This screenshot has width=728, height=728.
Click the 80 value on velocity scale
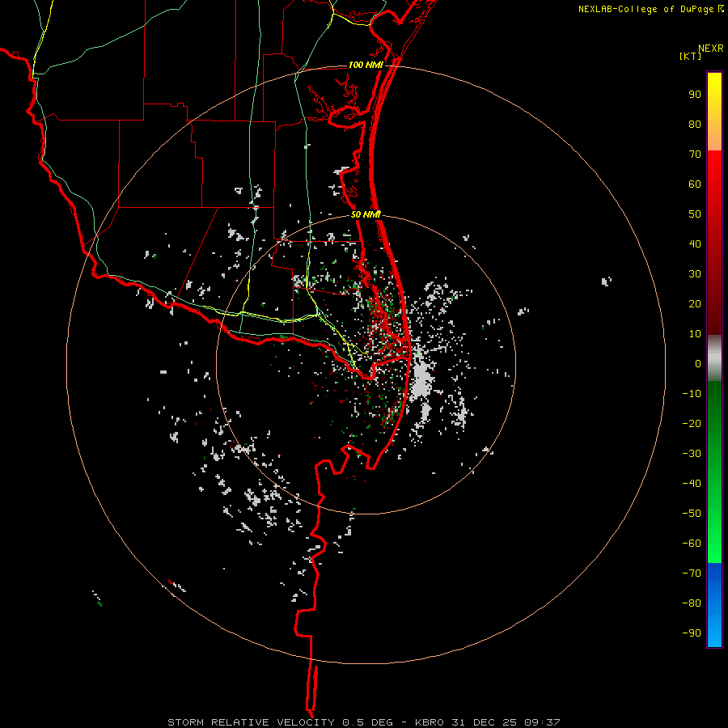pos(695,125)
